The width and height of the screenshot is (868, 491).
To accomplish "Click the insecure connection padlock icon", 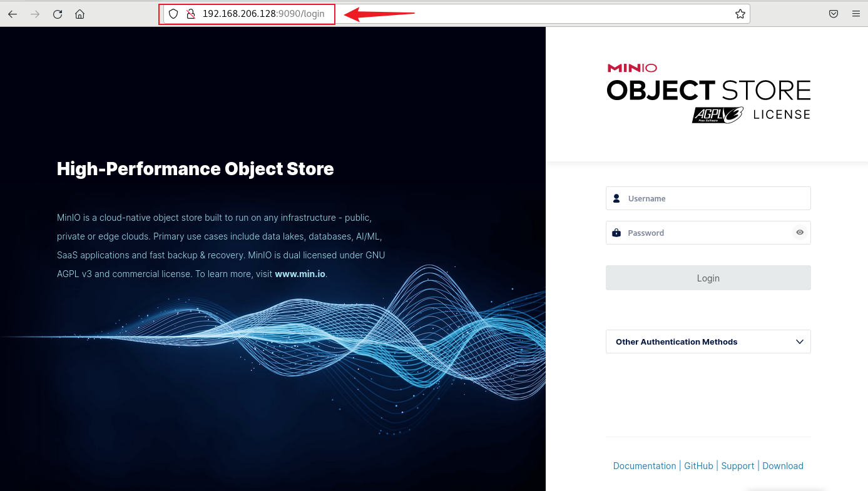I will pos(191,14).
